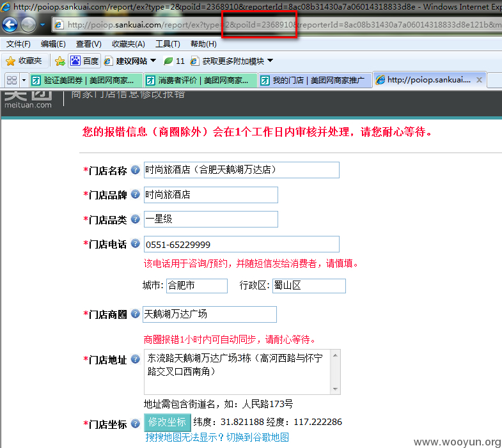Switch to the 我的门店 tab
The height and width of the screenshot is (448, 502).
point(315,80)
